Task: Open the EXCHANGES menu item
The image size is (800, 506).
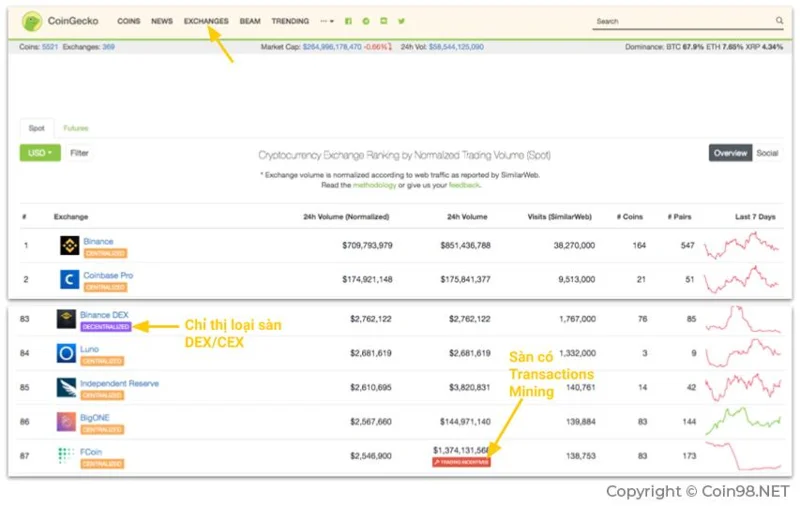Action: point(206,21)
